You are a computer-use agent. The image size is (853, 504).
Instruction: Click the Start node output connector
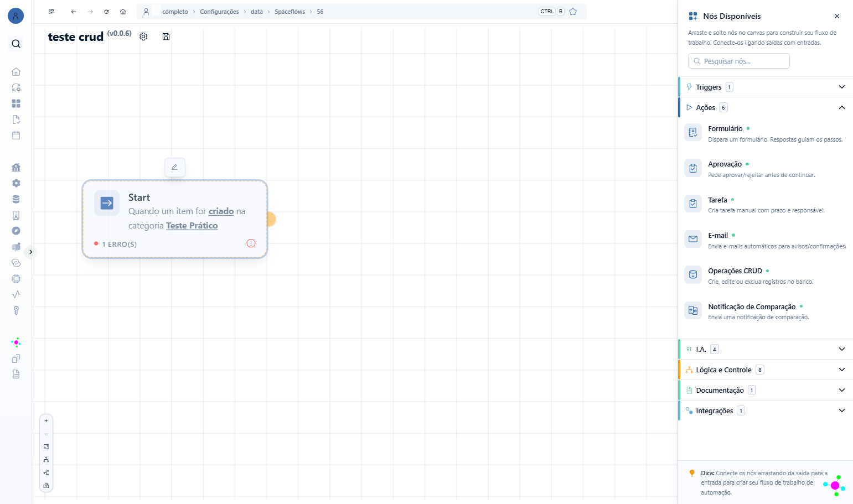point(271,219)
